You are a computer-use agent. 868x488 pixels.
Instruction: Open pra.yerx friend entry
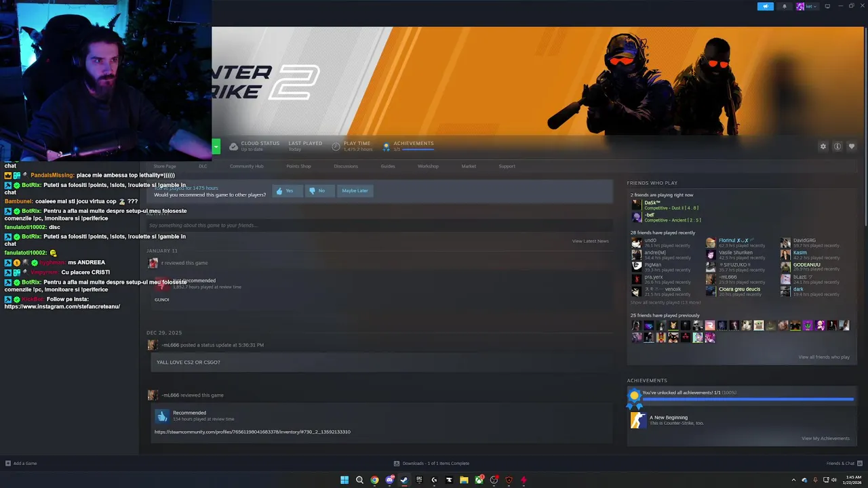(661, 279)
